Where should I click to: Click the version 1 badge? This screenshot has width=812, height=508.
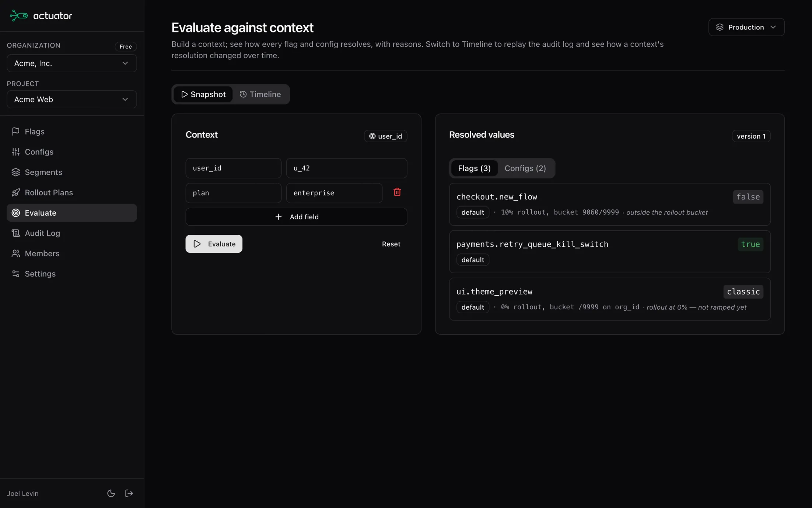pos(751,136)
